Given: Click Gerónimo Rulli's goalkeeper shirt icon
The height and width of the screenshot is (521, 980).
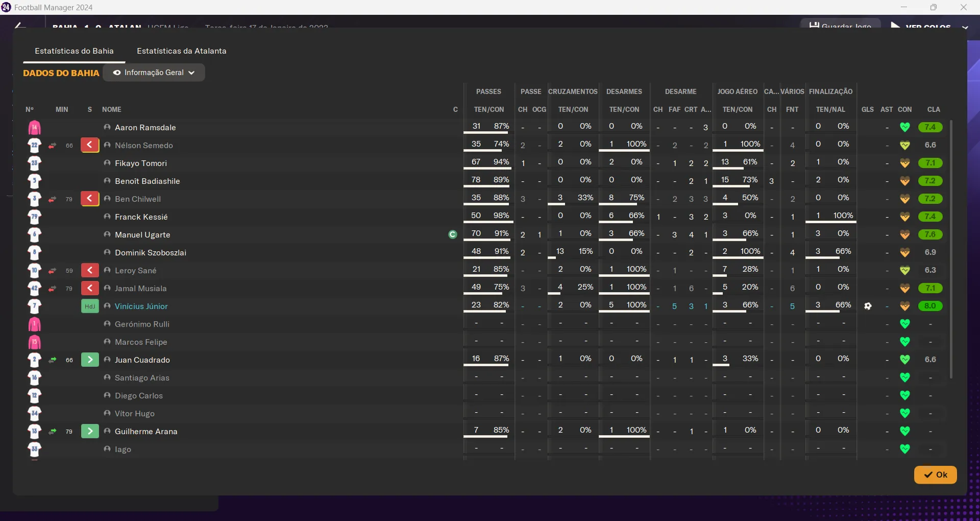Looking at the screenshot, I should 34,324.
